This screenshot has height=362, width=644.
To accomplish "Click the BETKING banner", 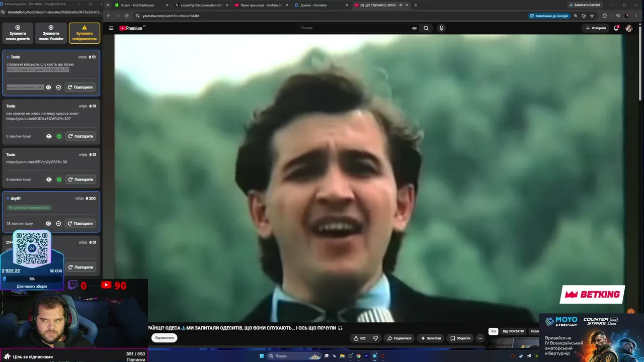I will (x=592, y=295).
